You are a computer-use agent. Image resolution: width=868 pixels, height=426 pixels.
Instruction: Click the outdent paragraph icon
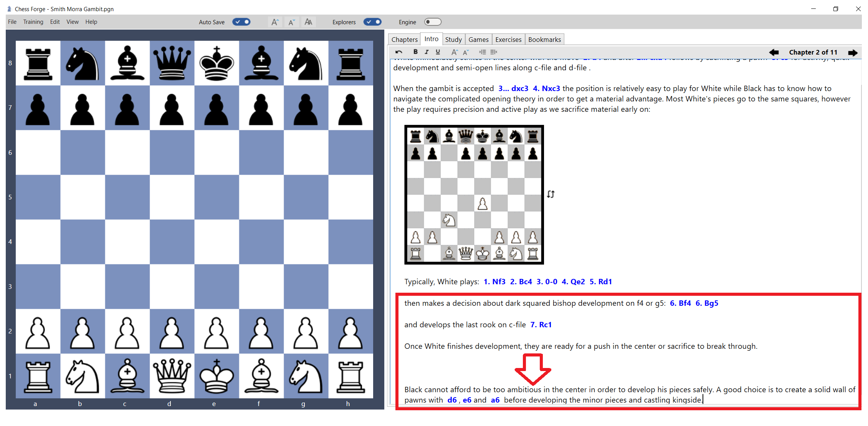[x=494, y=52]
